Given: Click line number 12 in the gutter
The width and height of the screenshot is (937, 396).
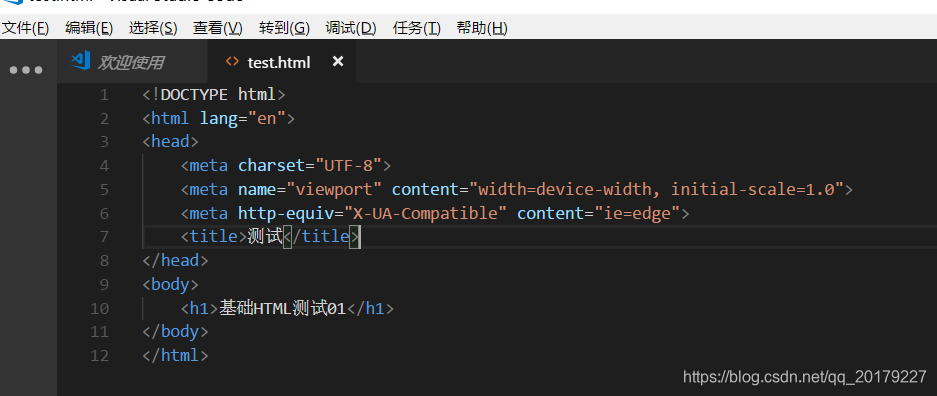Looking at the screenshot, I should (100, 355).
